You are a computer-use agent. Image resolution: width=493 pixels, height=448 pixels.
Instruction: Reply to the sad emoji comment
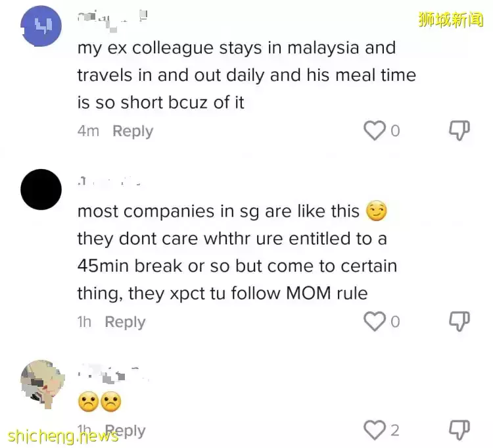tap(125, 431)
